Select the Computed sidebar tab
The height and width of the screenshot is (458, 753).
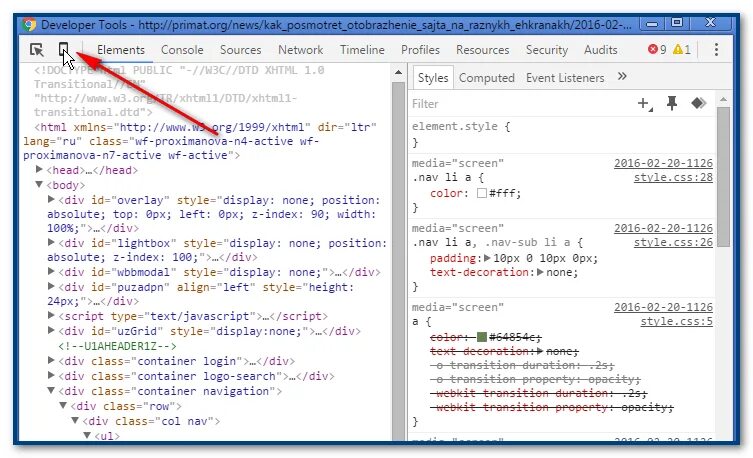(x=486, y=78)
